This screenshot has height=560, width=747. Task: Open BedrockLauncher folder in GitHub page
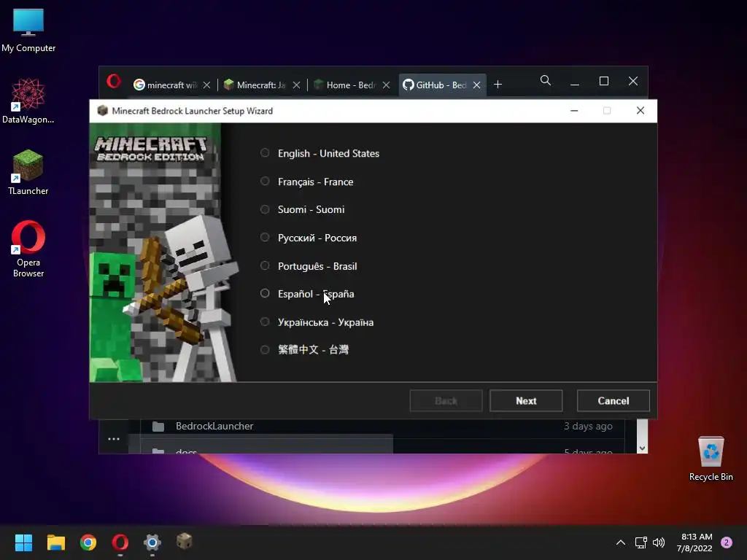point(214,426)
